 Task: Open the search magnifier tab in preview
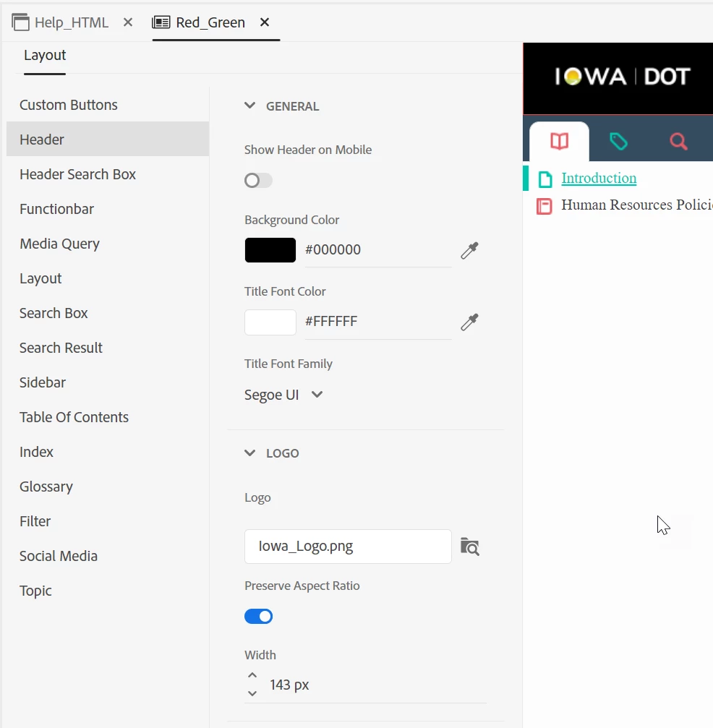678,141
